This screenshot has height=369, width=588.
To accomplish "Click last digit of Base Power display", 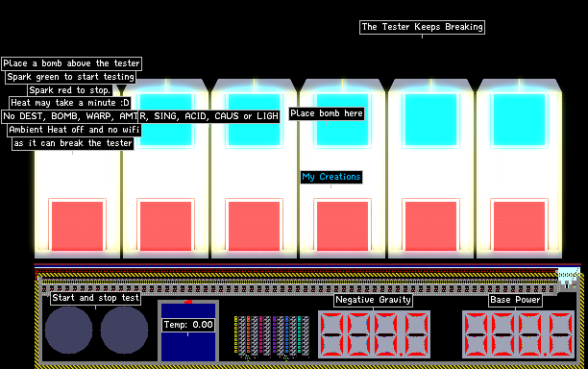I will 561,334.
